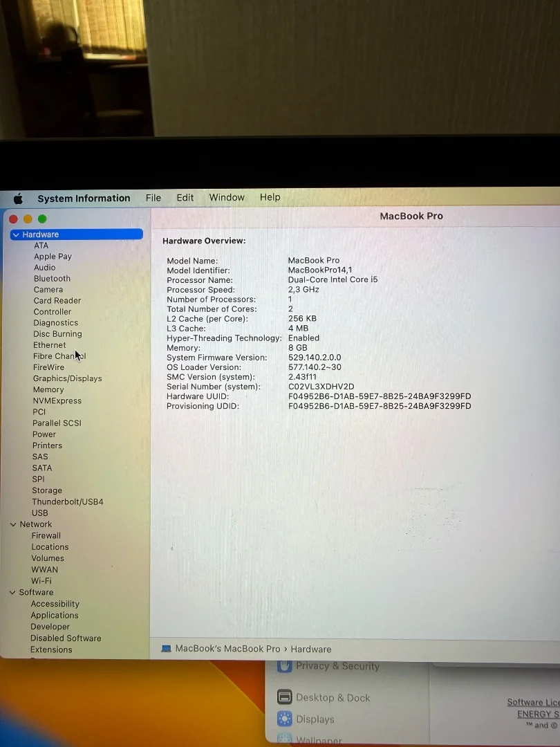Image resolution: width=560 pixels, height=747 pixels.
Task: Select Firewall under Network
Action: 46,535
